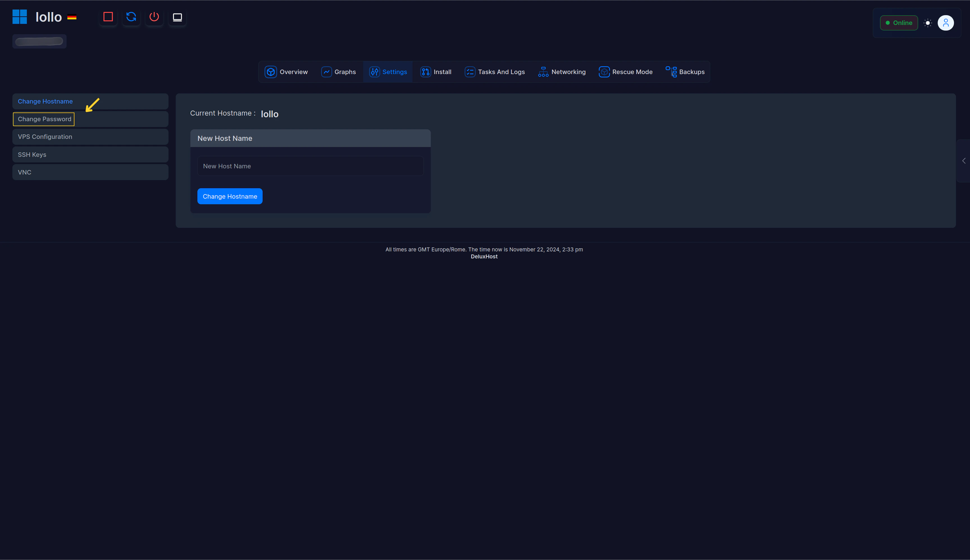Screen dimensions: 970x560
Task: Focus the New Host Name input field
Action: pos(310,166)
